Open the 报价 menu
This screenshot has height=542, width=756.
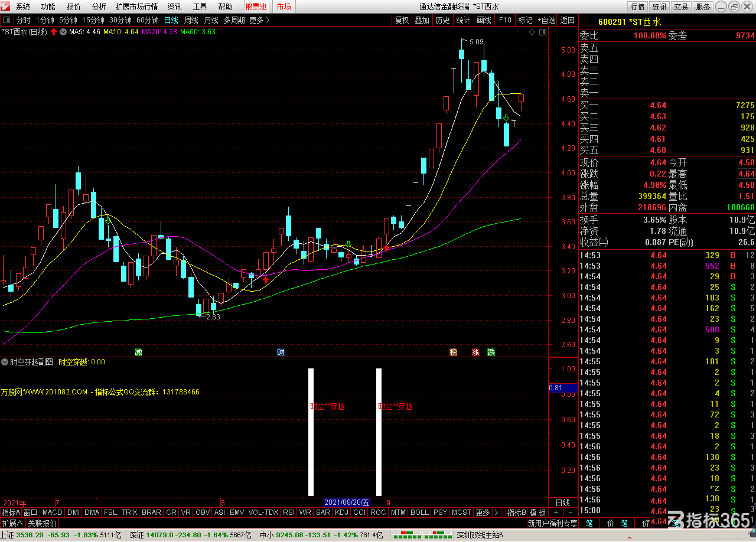(74, 7)
